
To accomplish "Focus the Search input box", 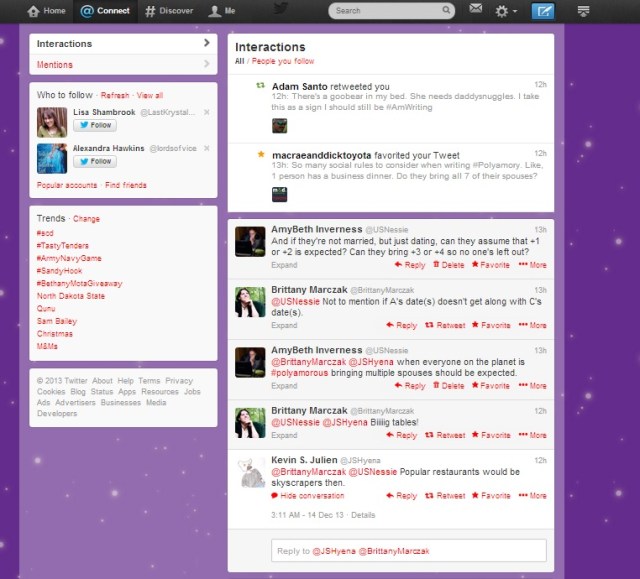I will point(391,11).
